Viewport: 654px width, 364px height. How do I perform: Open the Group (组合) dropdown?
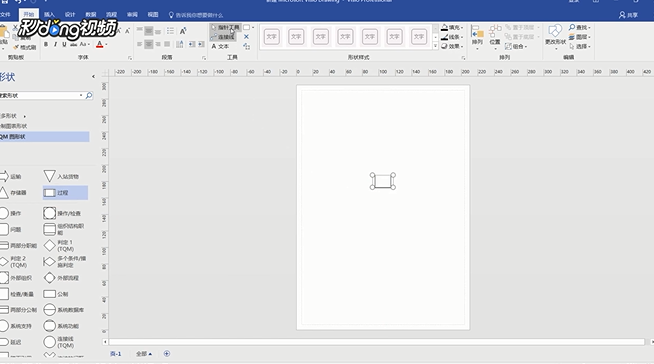516,46
